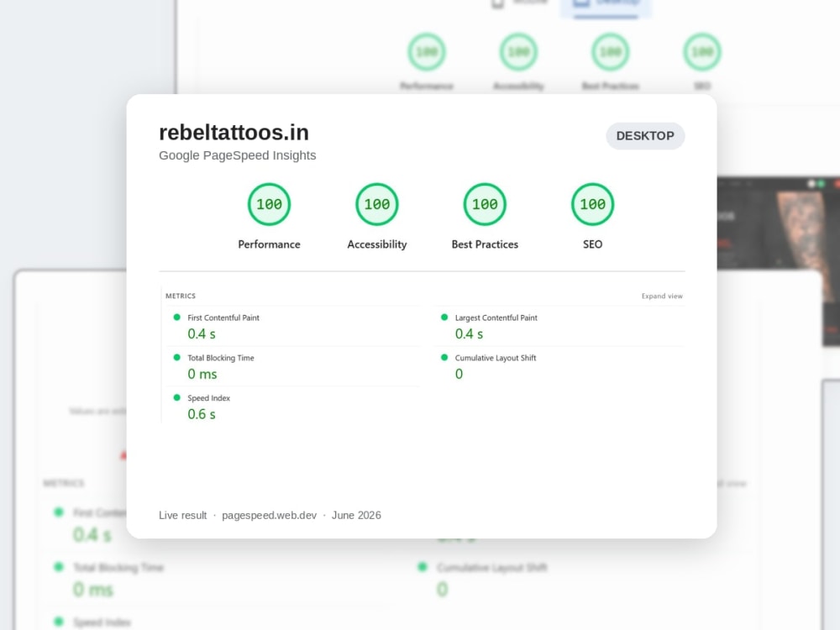Open the pagespeed.web.dev footer link
This screenshot has height=630, width=840.
[x=269, y=516]
